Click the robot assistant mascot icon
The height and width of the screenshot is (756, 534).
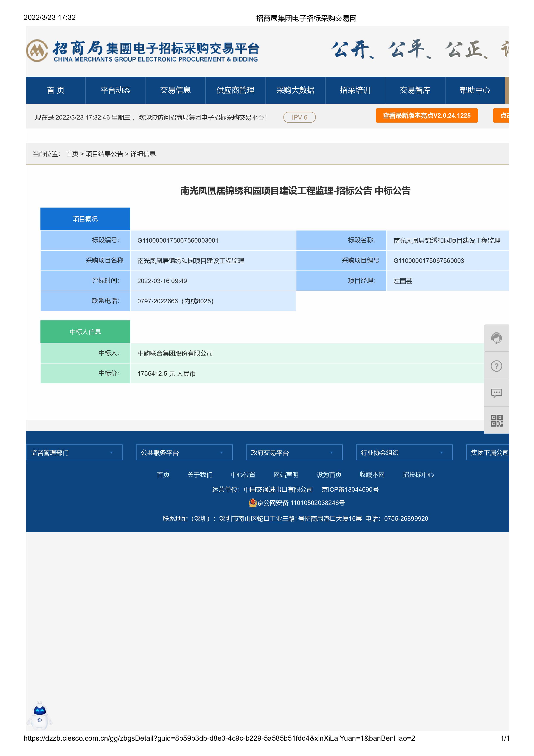[x=39, y=715]
